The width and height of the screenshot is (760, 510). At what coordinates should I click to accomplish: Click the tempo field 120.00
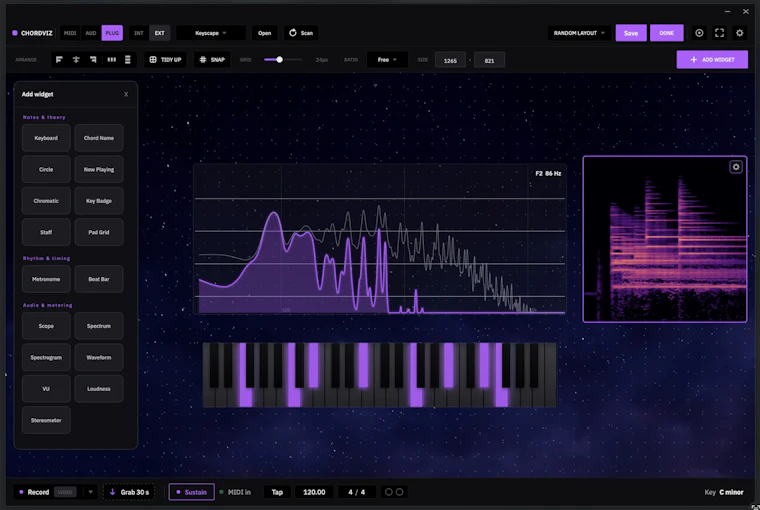pos(314,492)
